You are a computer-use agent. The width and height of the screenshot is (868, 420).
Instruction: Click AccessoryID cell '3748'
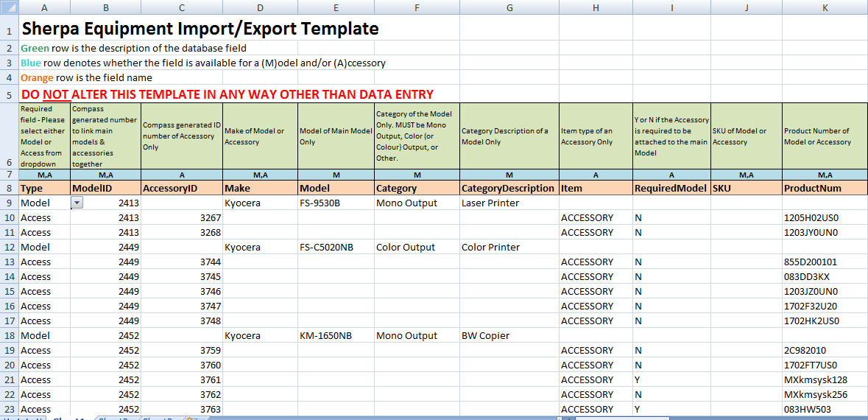coord(182,321)
